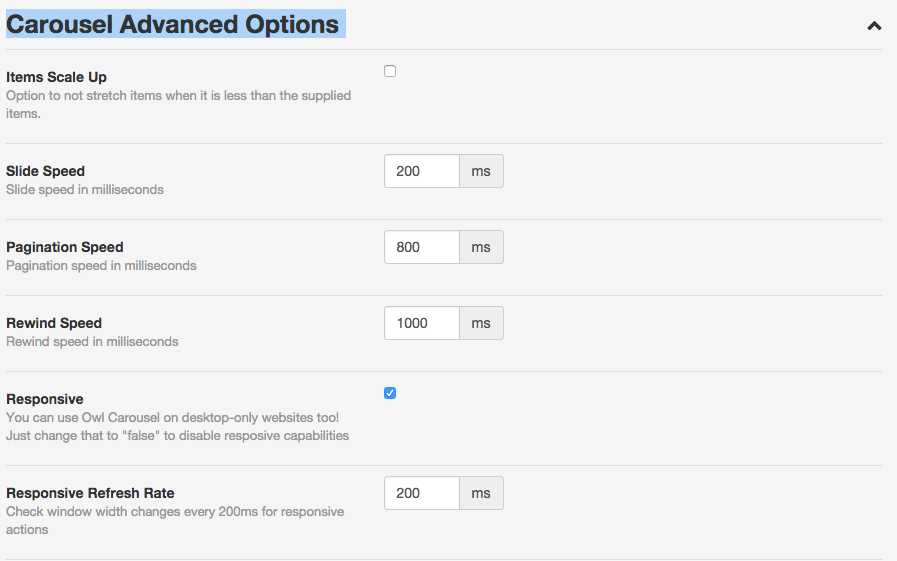Click the Pagination Speed label

(x=65, y=247)
